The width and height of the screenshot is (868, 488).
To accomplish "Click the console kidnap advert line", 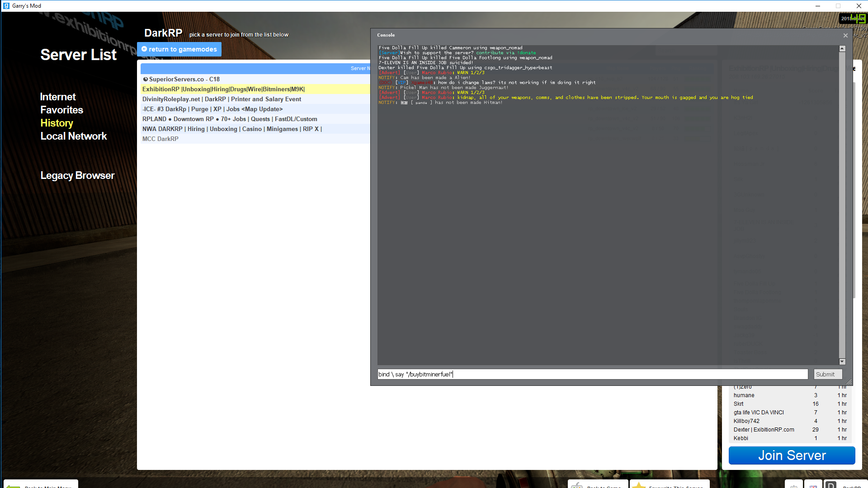I will click(x=566, y=98).
